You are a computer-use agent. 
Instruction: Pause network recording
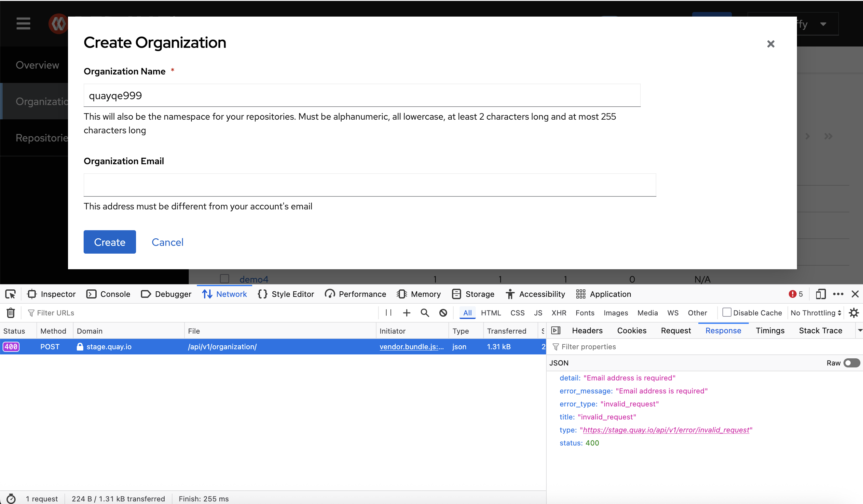(x=388, y=313)
